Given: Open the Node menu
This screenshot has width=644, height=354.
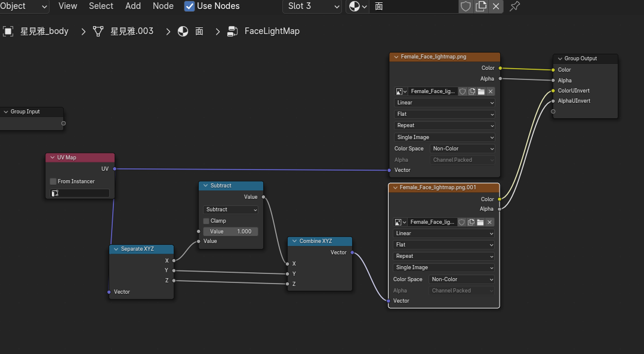Looking at the screenshot, I should [163, 6].
